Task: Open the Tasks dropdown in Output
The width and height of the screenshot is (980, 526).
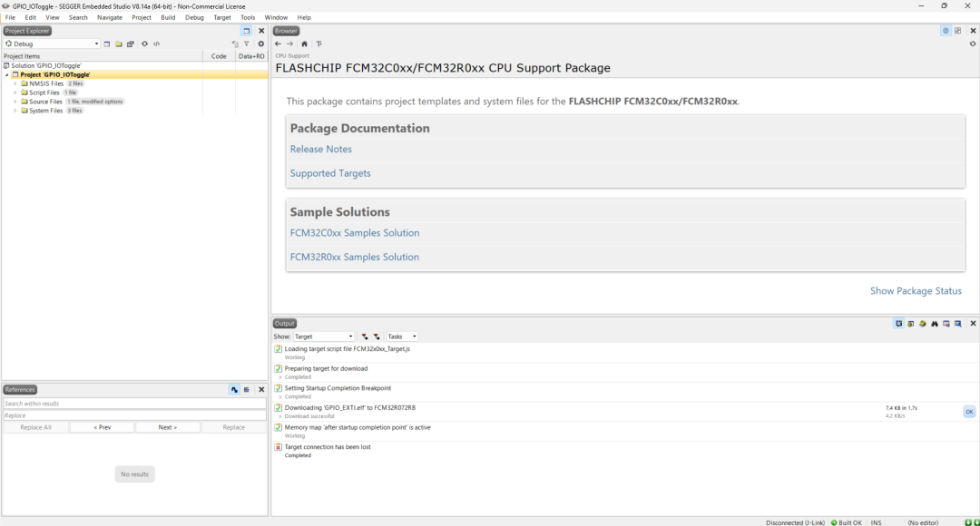Action: coord(402,336)
